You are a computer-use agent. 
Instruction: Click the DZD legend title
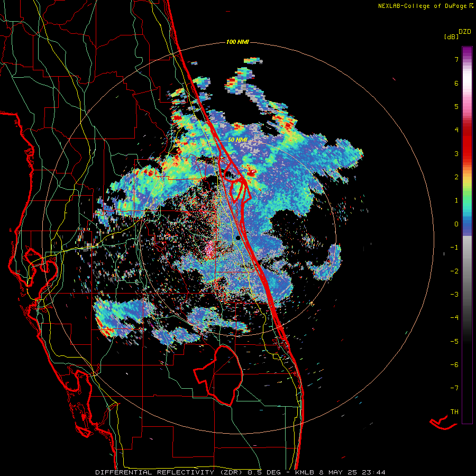point(465,32)
